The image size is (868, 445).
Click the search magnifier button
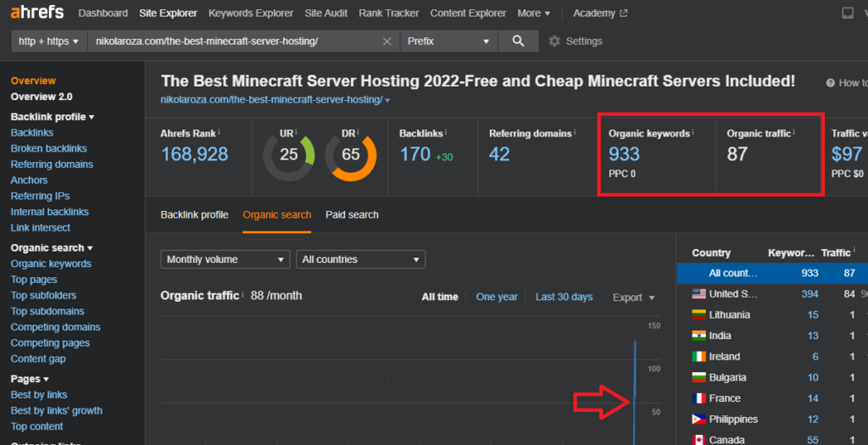(x=518, y=41)
